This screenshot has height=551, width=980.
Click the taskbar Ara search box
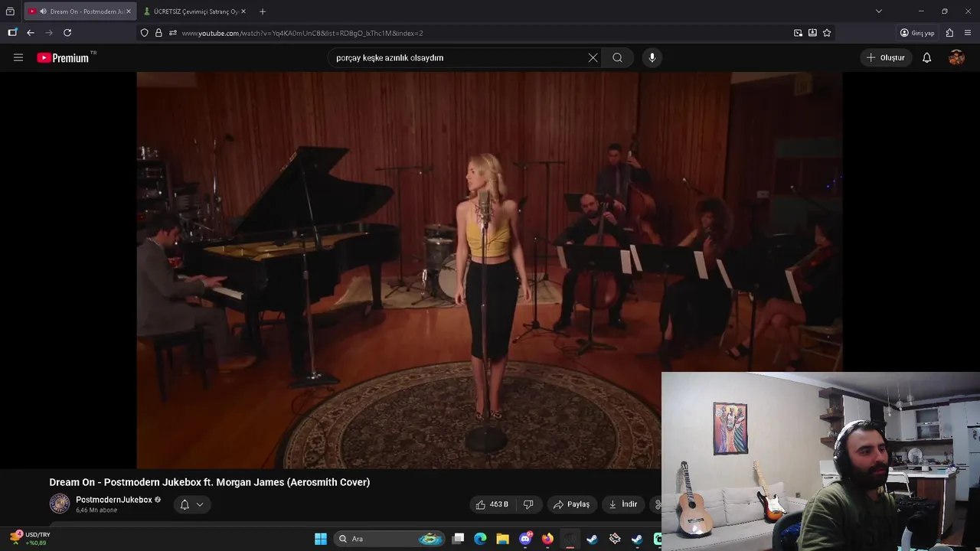[390, 539]
